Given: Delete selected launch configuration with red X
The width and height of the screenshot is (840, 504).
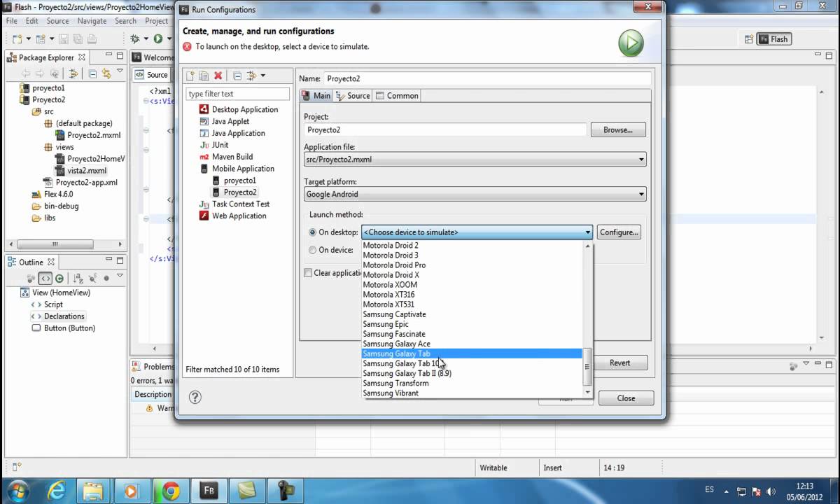Looking at the screenshot, I should coord(218,76).
